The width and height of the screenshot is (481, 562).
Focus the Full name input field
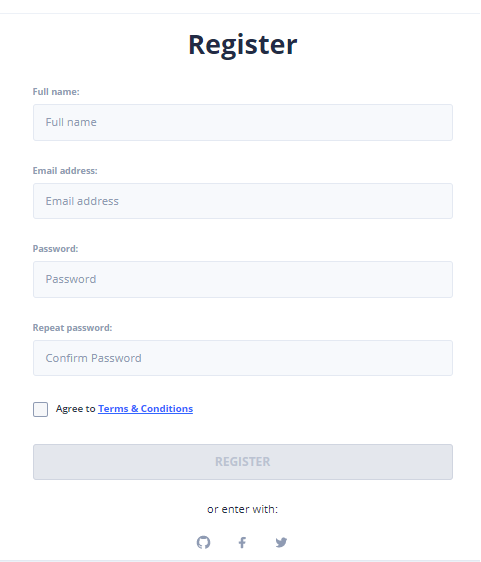[243, 123]
